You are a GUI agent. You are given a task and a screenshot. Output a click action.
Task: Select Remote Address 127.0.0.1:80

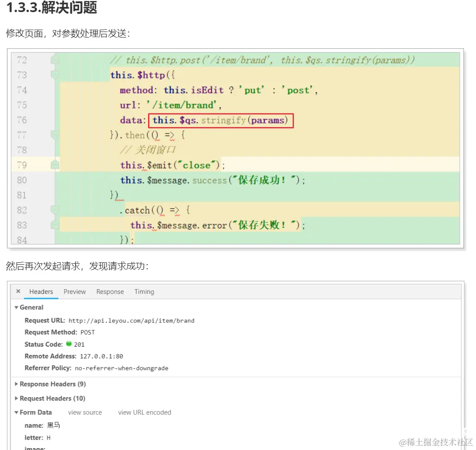[101, 356]
